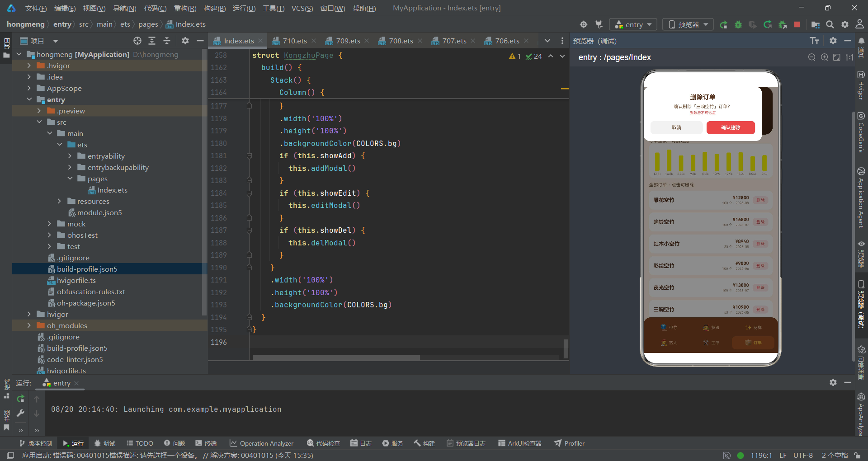The height and width of the screenshot is (461, 868).
Task: Open Search Everywhere magnifier icon
Action: click(x=830, y=24)
